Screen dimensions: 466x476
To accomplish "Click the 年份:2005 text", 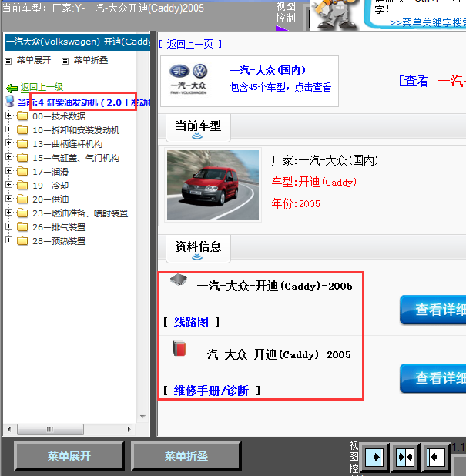I will 296,203.
